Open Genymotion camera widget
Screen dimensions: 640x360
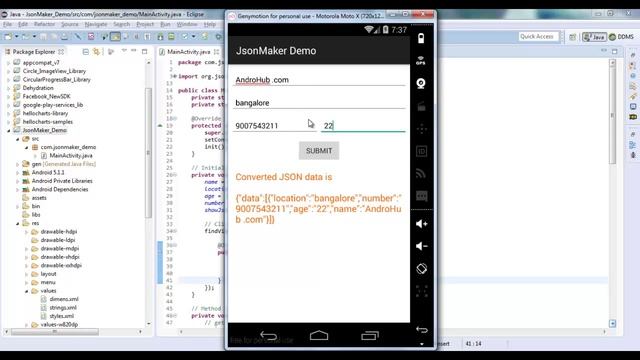point(421,84)
